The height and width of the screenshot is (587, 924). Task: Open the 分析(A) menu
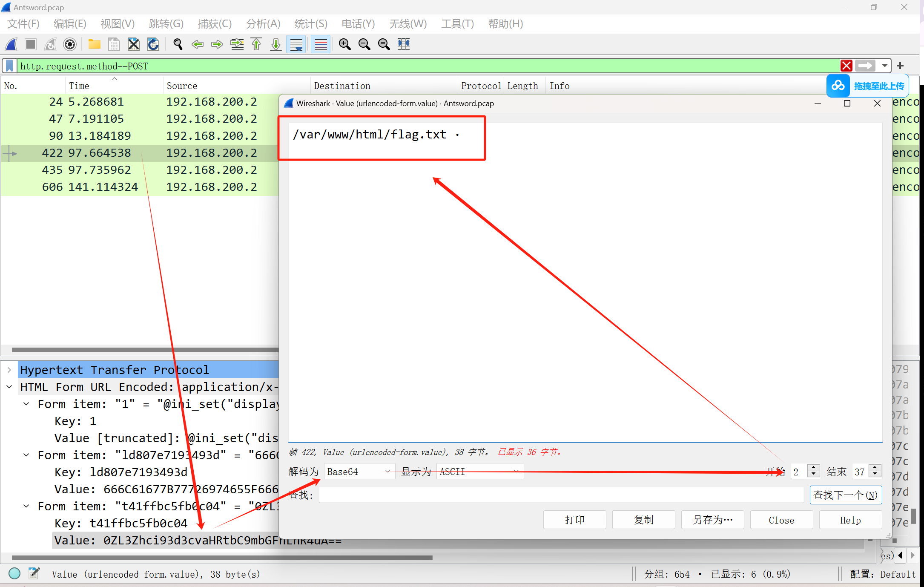(263, 24)
